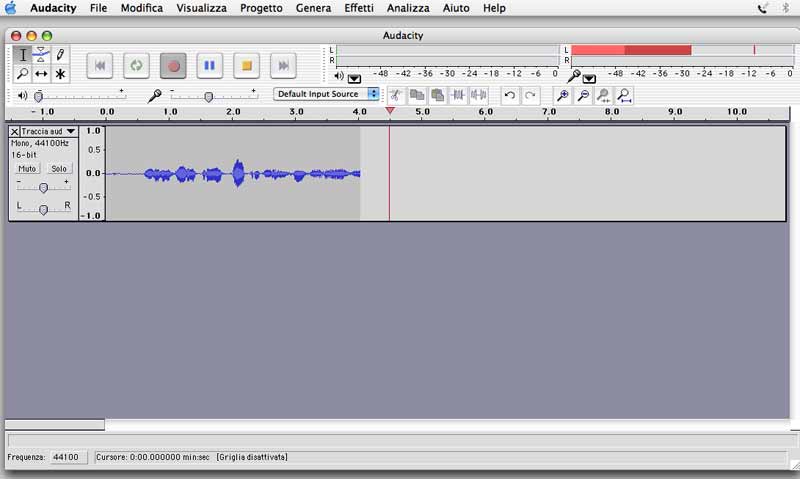Image resolution: width=800 pixels, height=479 pixels.
Task: Open the Apple menu
Action: click(x=11, y=8)
